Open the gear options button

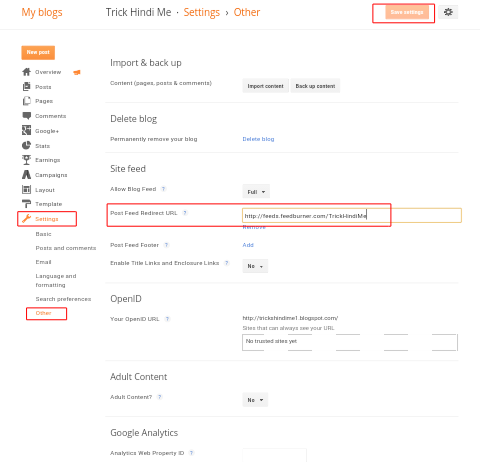click(x=448, y=12)
